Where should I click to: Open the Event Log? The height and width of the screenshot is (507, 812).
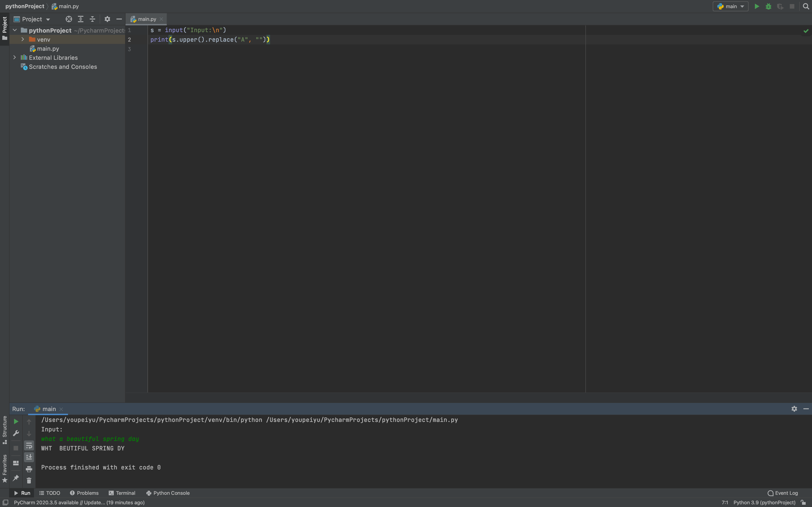783,493
